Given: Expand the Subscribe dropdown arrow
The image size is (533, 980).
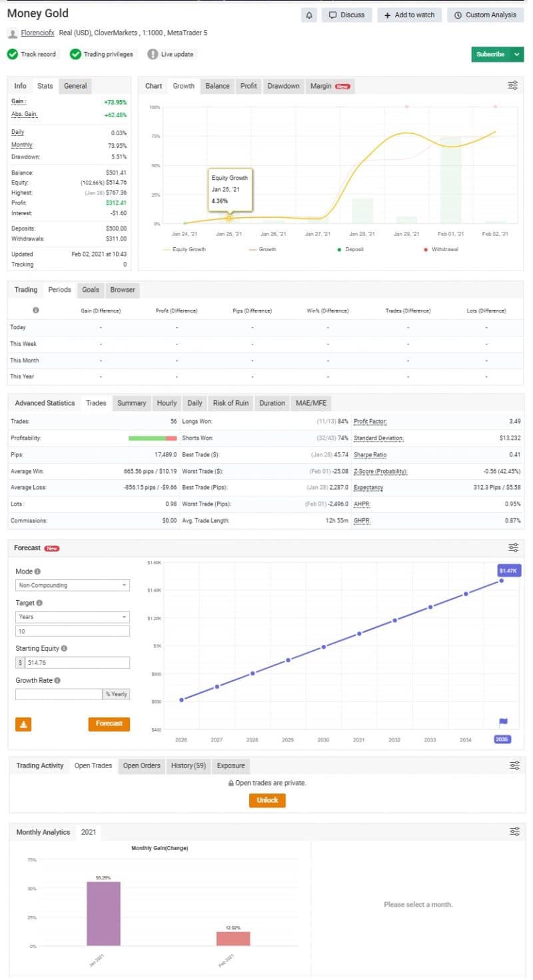Looking at the screenshot, I should (518, 55).
